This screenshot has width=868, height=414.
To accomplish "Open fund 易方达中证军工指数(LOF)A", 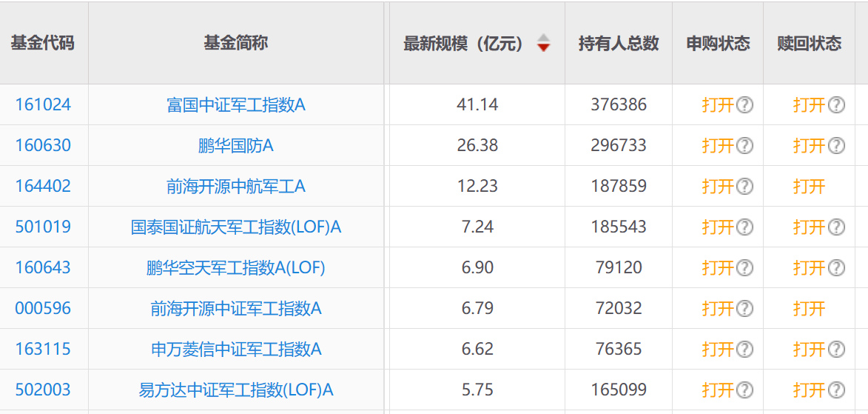I will pyautogui.click(x=236, y=390).
